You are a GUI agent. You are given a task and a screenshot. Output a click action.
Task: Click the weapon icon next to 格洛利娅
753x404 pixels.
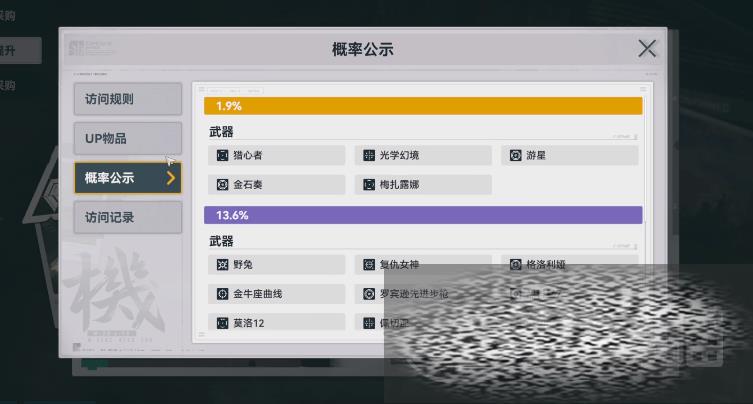[x=515, y=264]
